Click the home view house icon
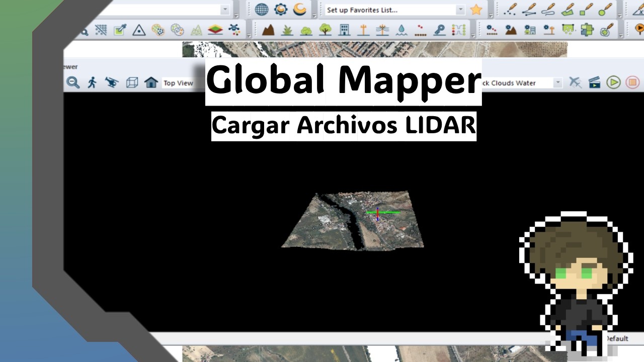Viewport: 644px width, 362px height. [151, 82]
